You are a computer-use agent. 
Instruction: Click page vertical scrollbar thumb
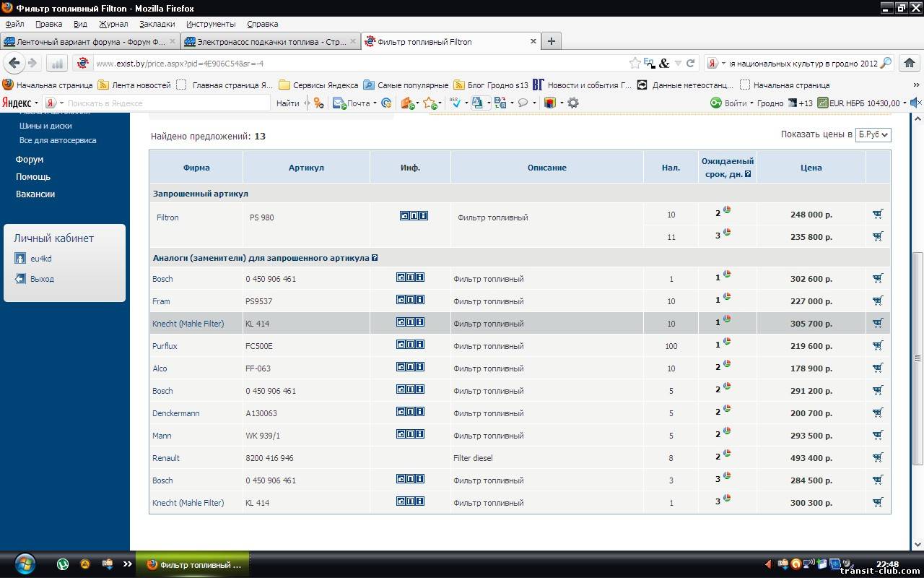[918, 358]
